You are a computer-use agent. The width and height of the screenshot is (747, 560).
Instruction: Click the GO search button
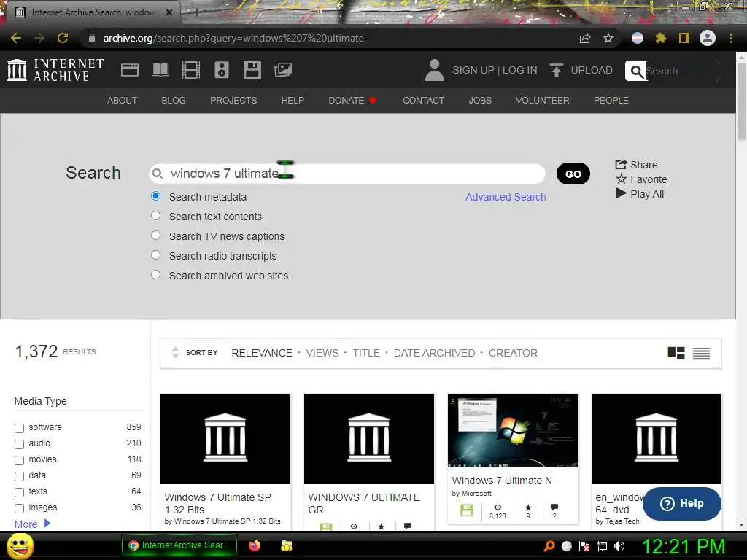(573, 174)
